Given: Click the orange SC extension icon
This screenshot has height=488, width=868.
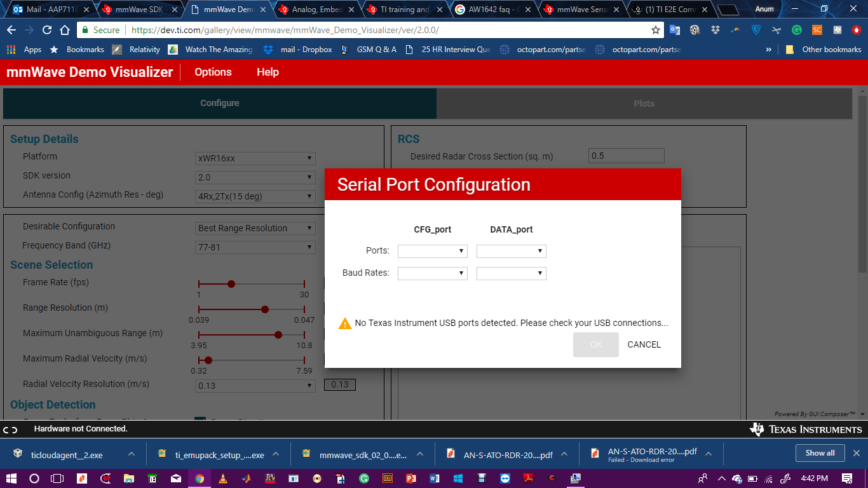Looking at the screenshot, I should [x=817, y=30].
